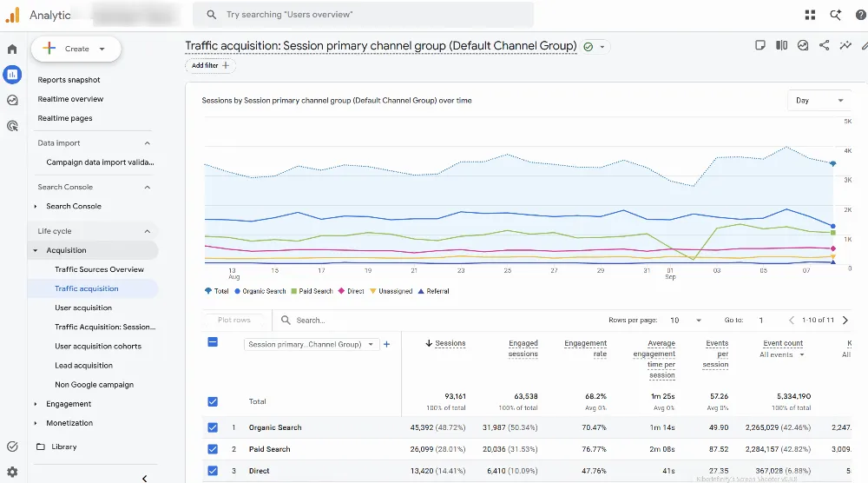Screen dimensions: 868x483
Task: Go to next page of table rows
Action: [x=845, y=321]
